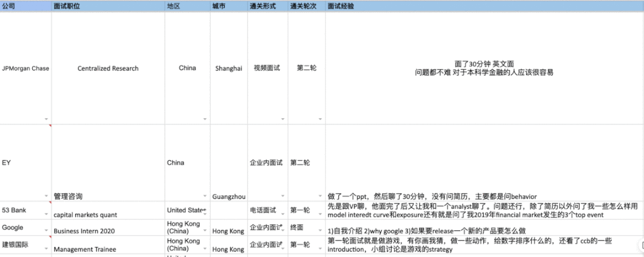Screen dimensions: 644x257
Task: Select the 面了30分钟 英文面 experience cell
Action: [485, 68]
